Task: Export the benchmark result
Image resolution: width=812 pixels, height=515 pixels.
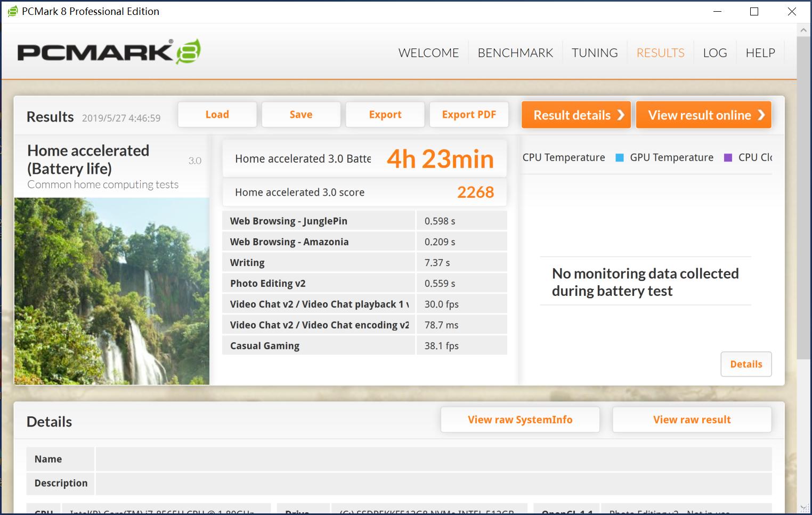Action: click(x=385, y=115)
